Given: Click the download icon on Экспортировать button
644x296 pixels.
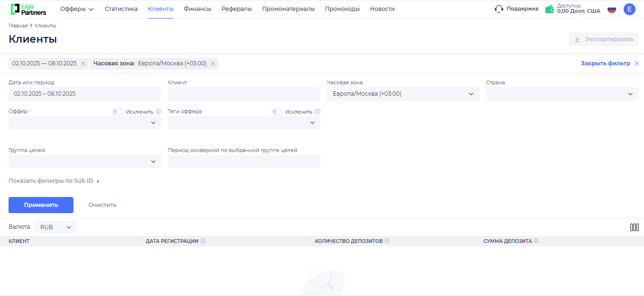Looking at the screenshot, I should pos(577,39).
